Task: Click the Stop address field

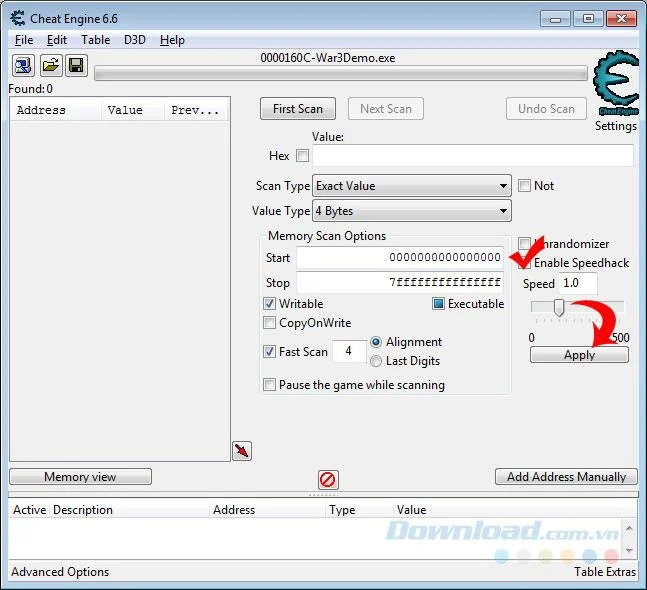Action: tap(400, 283)
